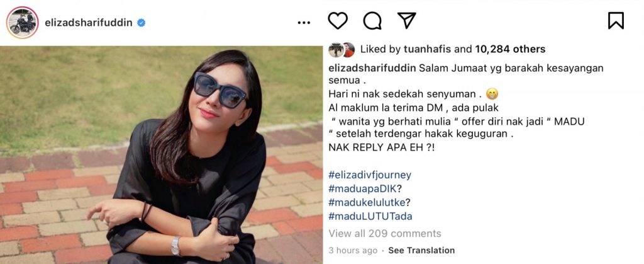The height and width of the screenshot is (264, 644).
Task: Open comments with the speech bubble icon
Action: [x=372, y=21]
